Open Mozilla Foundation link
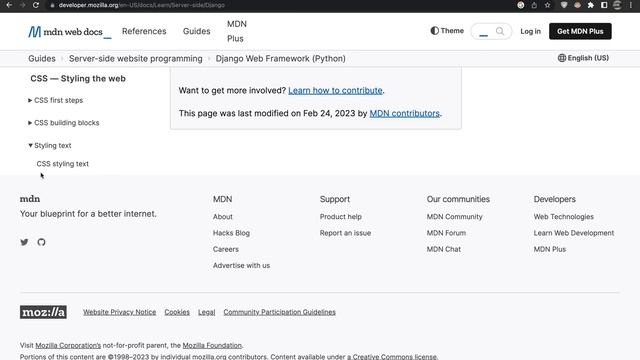The width and height of the screenshot is (640, 360). (212, 345)
